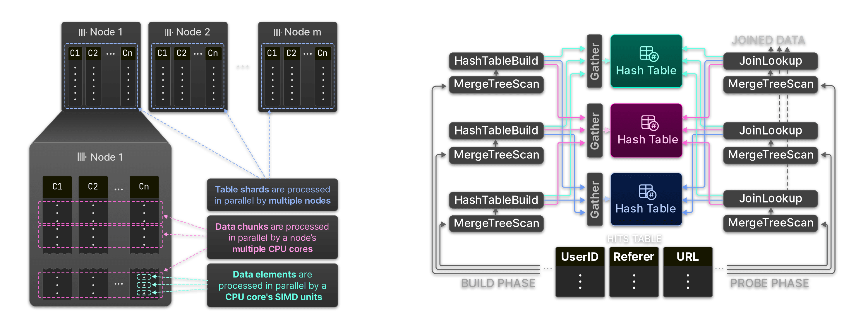Click Cn column header in Node 2

tap(213, 53)
